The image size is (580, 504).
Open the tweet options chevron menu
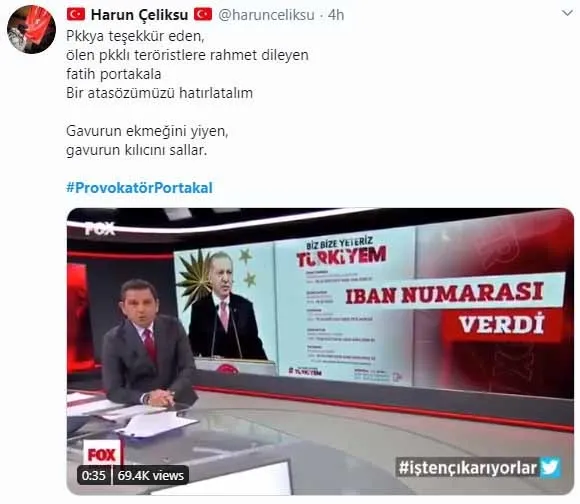coord(567,13)
